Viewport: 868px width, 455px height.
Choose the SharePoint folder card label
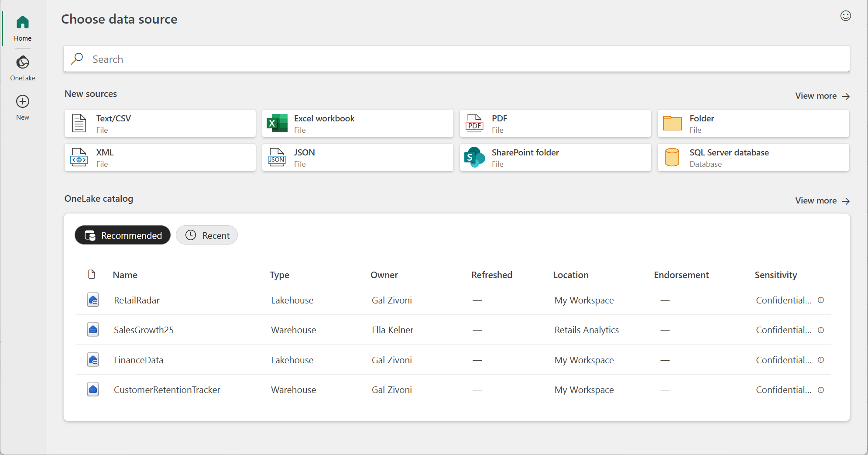pyautogui.click(x=525, y=152)
